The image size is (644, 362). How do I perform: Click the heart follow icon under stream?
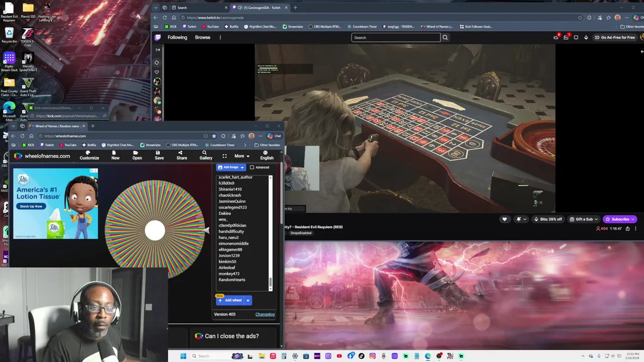[505, 219]
